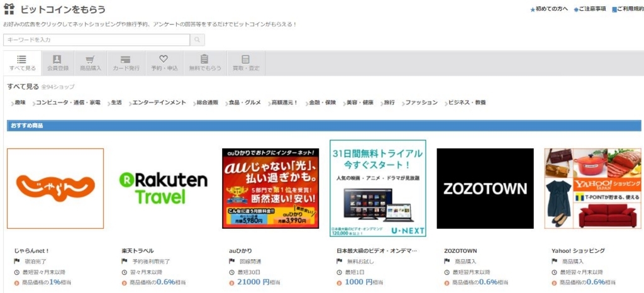Screen dimensions: 644x293
Task: Filter by 生活 category
Action: [x=116, y=102]
